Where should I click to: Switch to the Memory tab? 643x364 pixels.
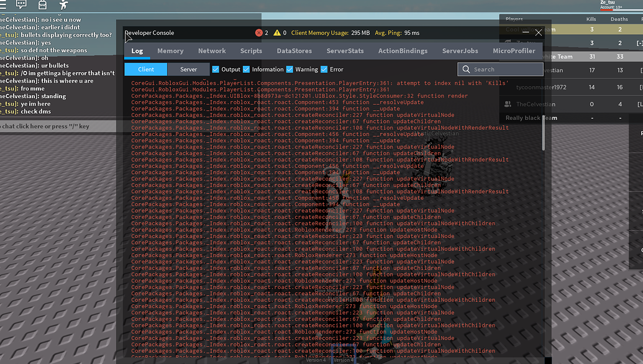click(x=170, y=51)
